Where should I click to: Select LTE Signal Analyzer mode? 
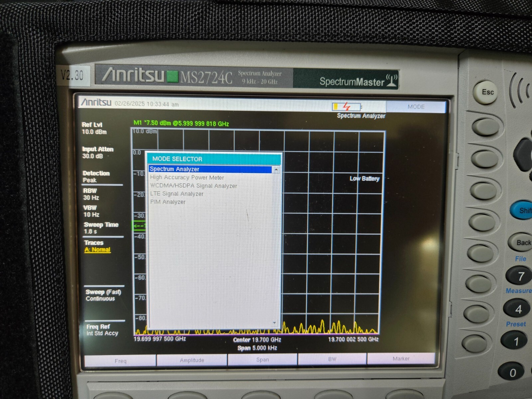[x=177, y=194]
